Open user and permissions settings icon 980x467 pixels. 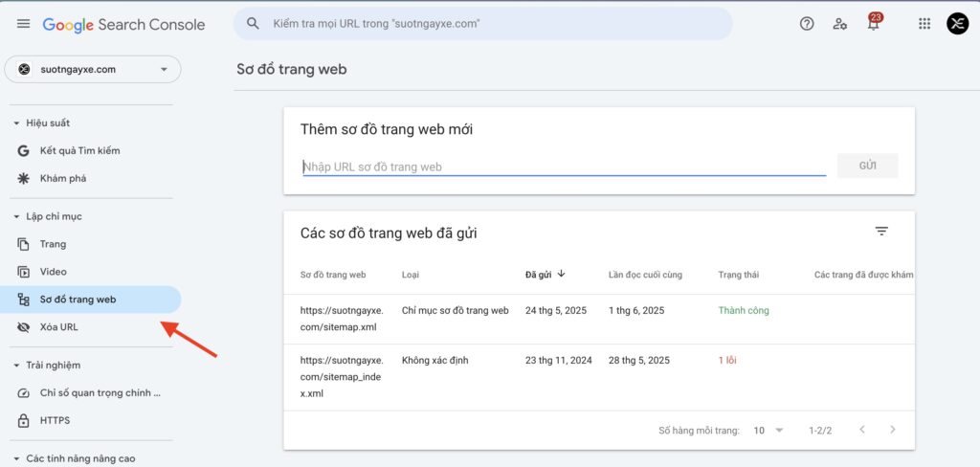pyautogui.click(x=840, y=24)
